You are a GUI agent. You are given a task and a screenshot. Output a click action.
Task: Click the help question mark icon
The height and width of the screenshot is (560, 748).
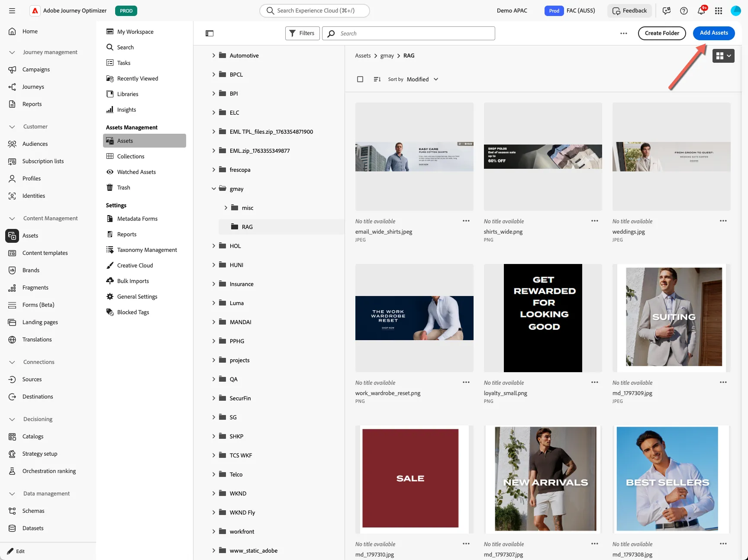click(x=684, y=11)
